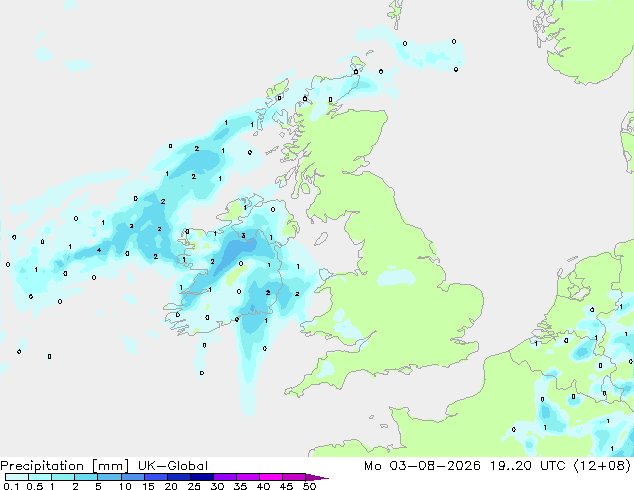
Task: Click the 'UK-Global' model label
Action: click(173, 466)
